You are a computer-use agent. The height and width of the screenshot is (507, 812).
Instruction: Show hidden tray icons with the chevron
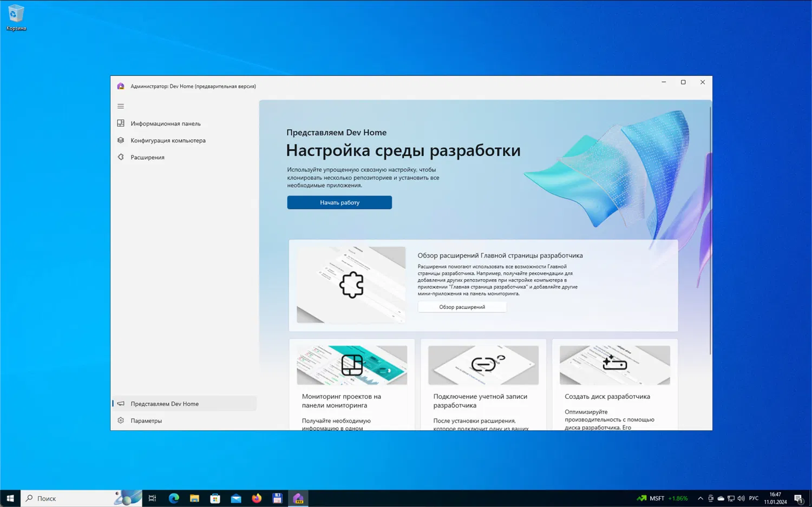700,498
